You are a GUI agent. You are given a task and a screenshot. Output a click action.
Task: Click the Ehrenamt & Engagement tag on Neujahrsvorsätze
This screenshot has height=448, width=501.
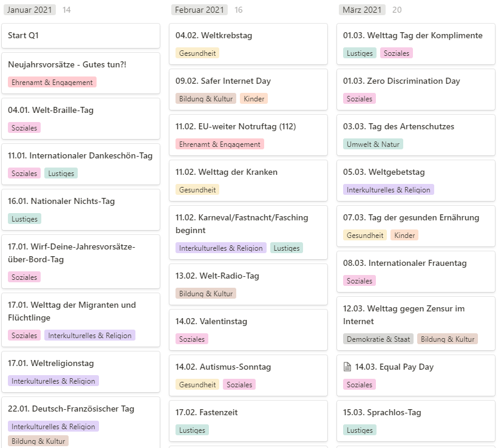coord(52,83)
